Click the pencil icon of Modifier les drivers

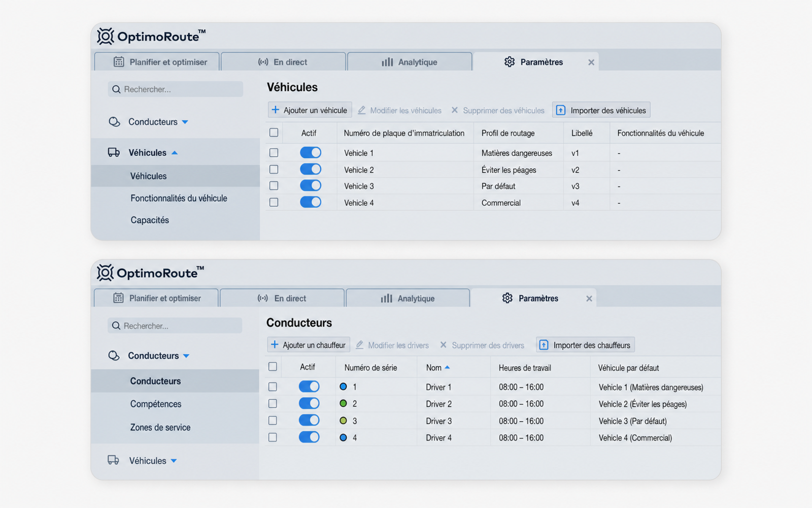(x=359, y=345)
